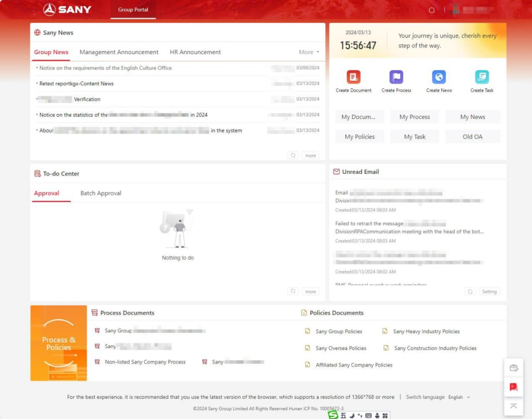532x419 pixels.
Task: Select the Batch Approval tab
Action: click(100, 193)
